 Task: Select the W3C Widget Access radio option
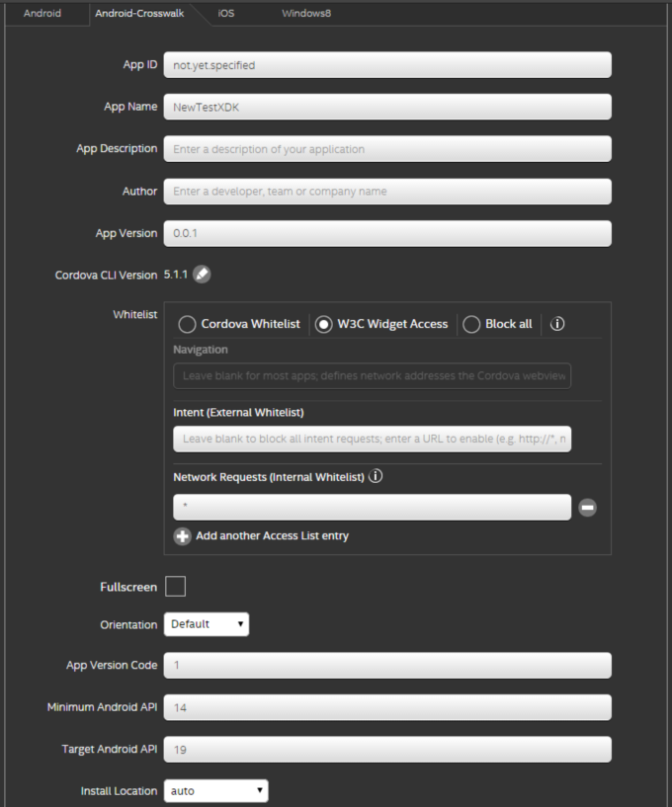pos(324,324)
